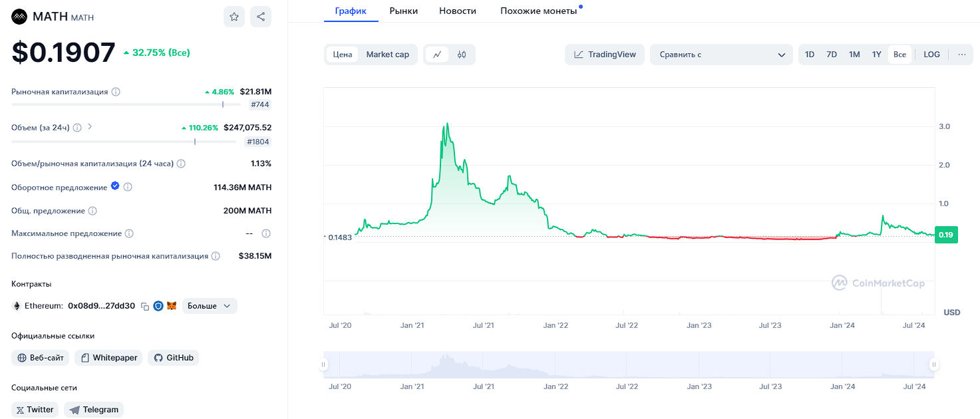The width and height of the screenshot is (980, 419).
Task: Click the TradingView button
Action: click(x=605, y=55)
